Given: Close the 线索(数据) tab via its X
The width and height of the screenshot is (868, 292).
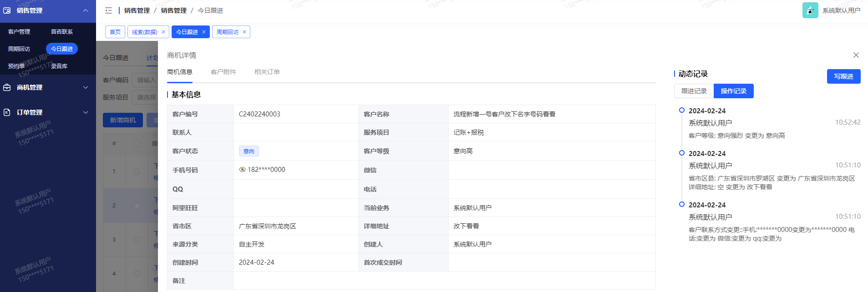Looking at the screenshot, I should coord(163,32).
